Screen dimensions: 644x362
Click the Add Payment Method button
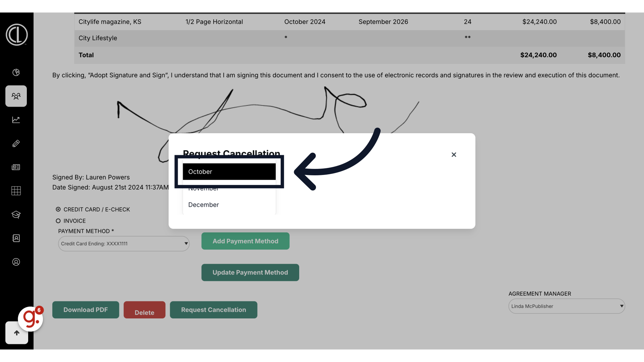click(x=245, y=241)
